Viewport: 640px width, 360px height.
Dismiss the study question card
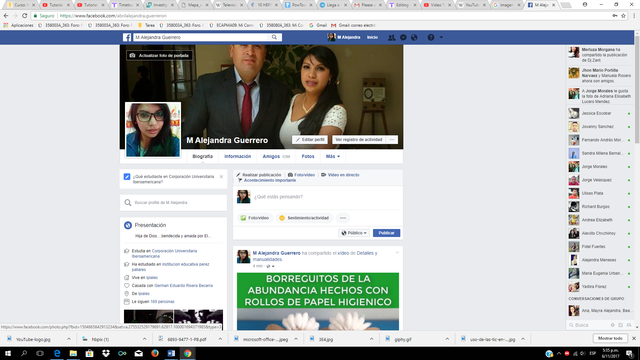click(221, 177)
